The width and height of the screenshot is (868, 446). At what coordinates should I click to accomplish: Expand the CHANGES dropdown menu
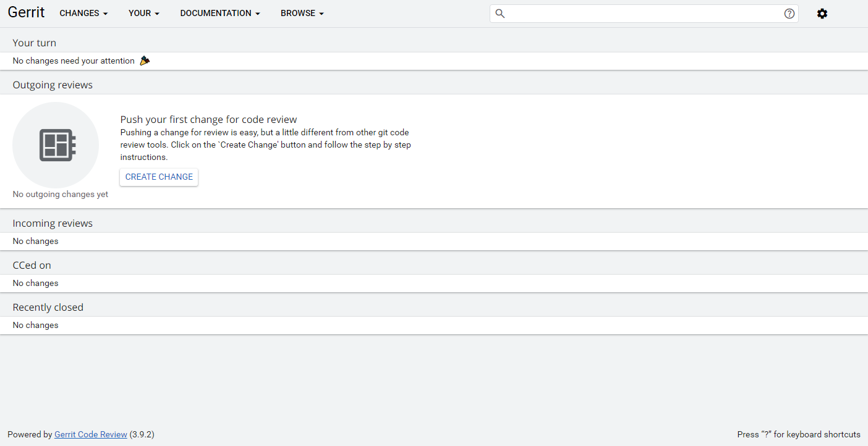(83, 14)
